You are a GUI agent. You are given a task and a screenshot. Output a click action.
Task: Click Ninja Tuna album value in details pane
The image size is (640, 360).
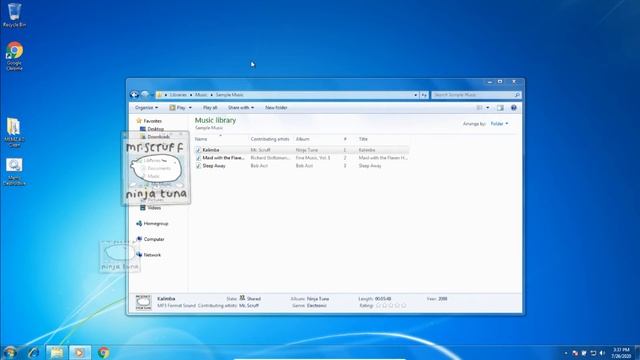(x=318, y=299)
